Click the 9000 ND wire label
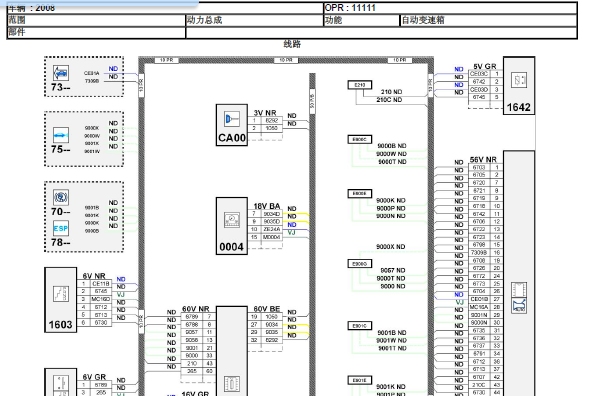 tap(393, 286)
